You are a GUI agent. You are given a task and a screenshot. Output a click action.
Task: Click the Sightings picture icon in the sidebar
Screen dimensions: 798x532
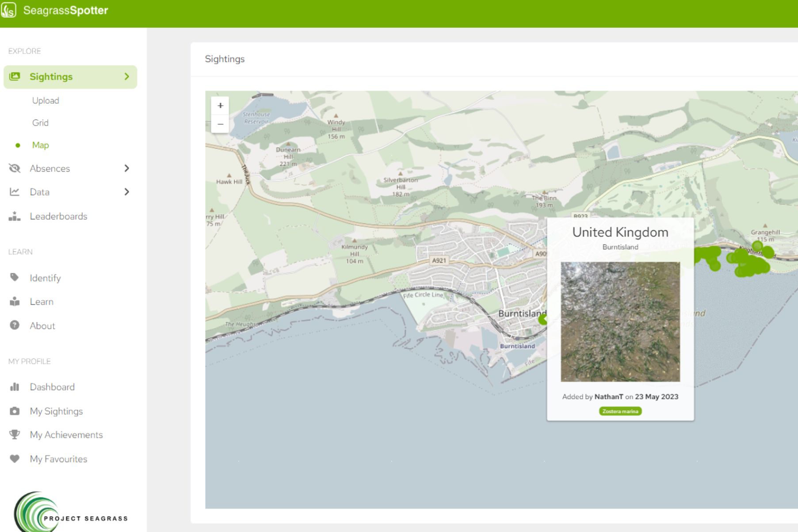15,76
